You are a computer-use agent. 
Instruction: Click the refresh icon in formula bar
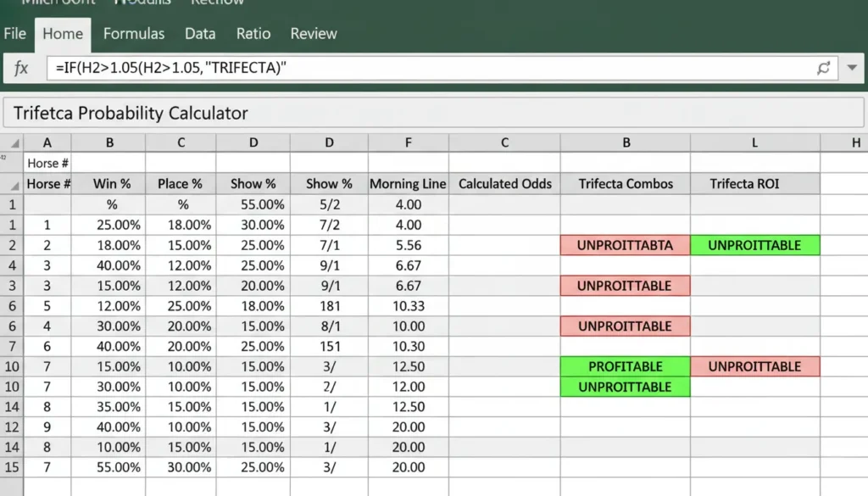coord(823,68)
